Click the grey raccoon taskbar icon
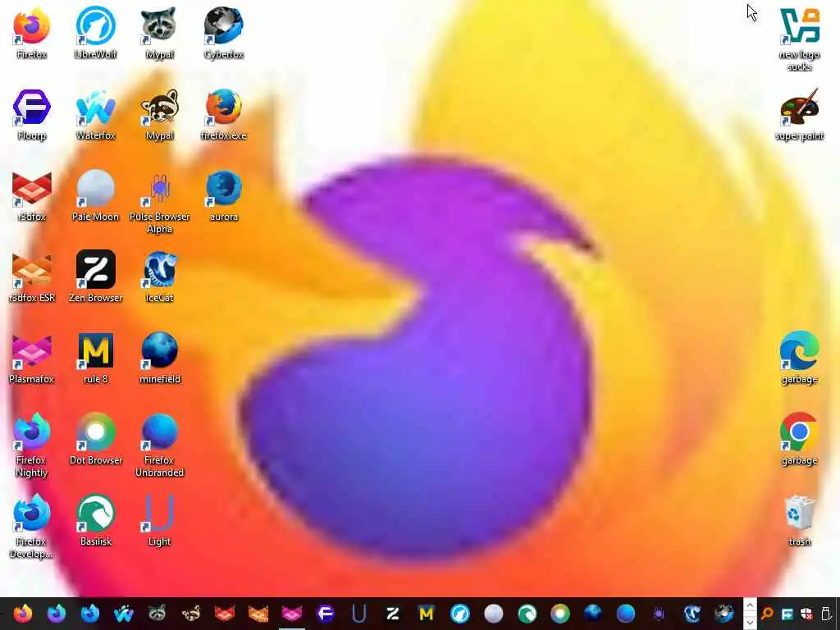The height and width of the screenshot is (630, 840). click(x=157, y=614)
